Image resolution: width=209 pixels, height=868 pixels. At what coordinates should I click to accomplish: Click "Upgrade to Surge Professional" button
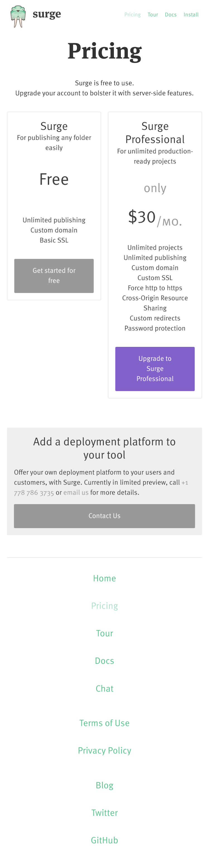(x=155, y=369)
